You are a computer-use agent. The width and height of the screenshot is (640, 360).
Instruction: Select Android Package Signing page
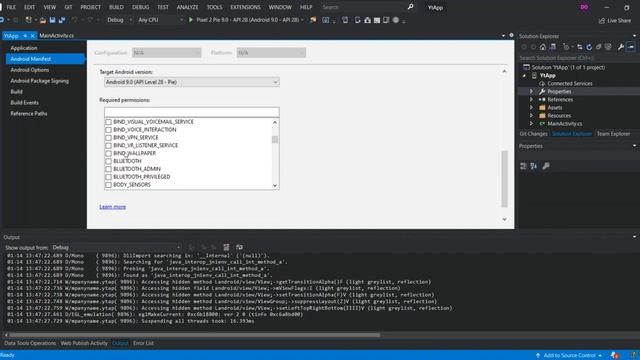[40, 81]
